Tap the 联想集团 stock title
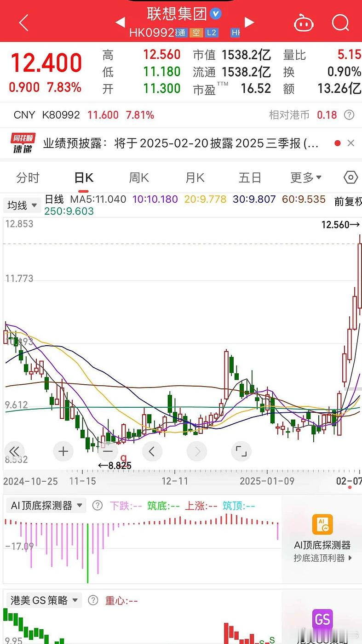 pyautogui.click(x=177, y=14)
